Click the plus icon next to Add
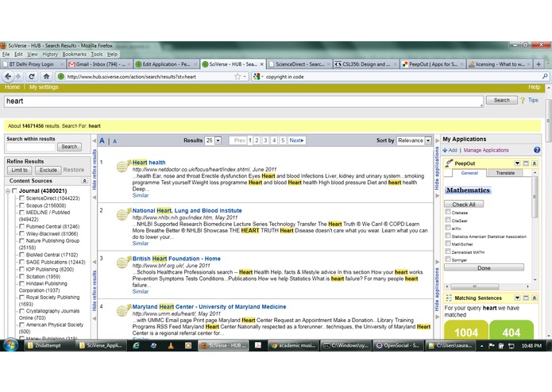This screenshot has width=552, height=392. [445, 150]
